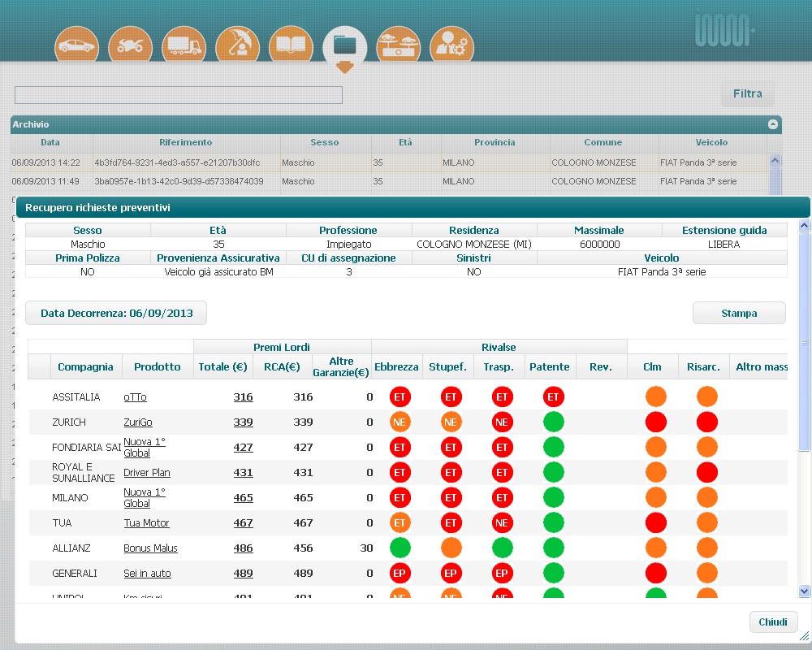Open the ZuriGo product link

click(x=138, y=422)
